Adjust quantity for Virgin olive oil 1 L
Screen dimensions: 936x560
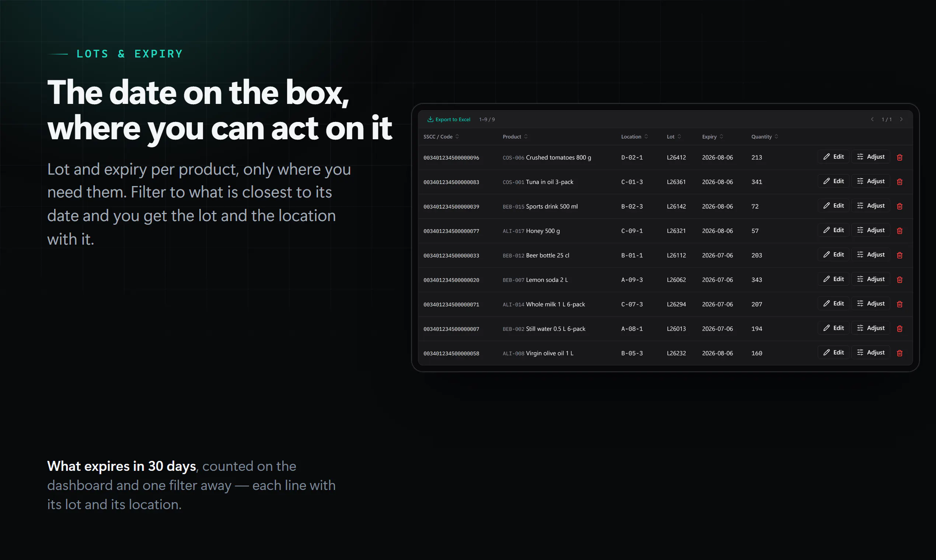click(871, 353)
